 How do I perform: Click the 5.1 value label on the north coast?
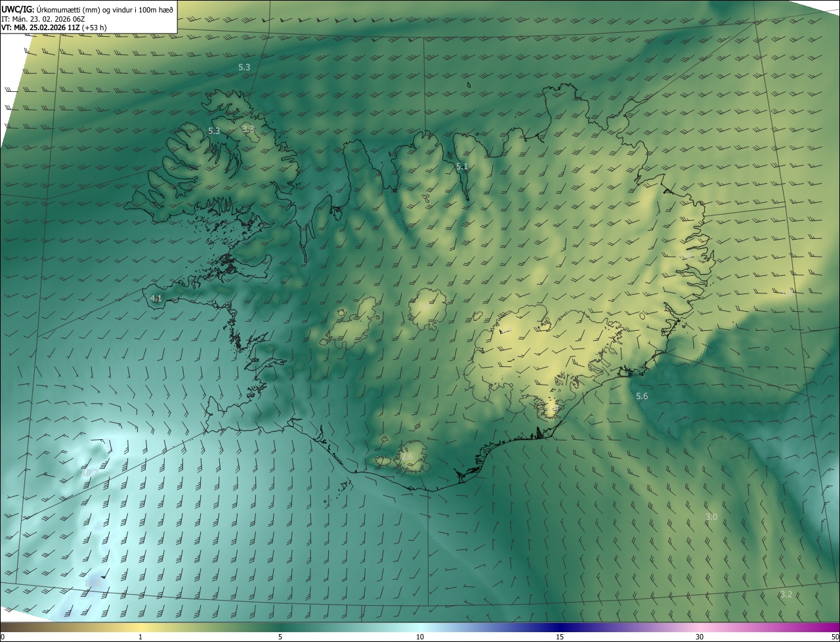click(462, 167)
